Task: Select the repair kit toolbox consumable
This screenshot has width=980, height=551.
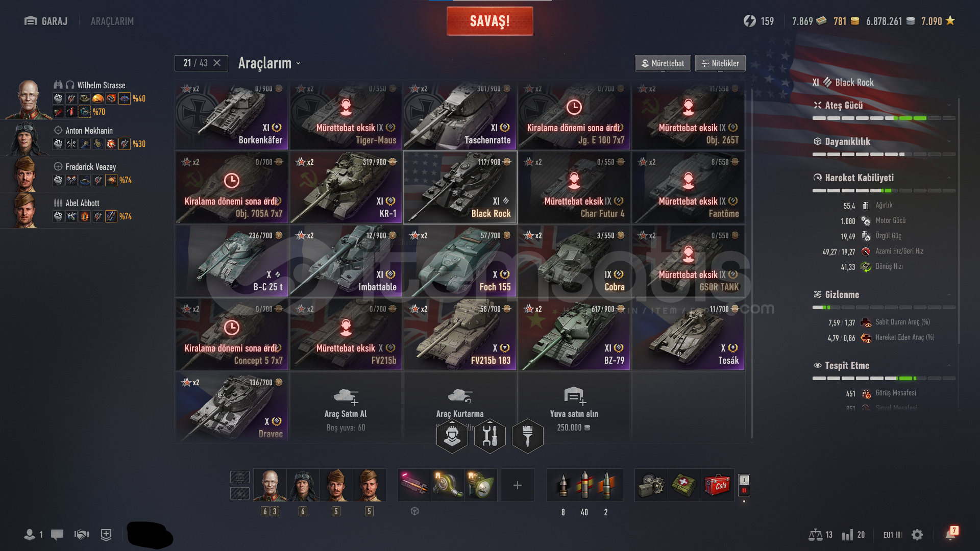Action: tap(651, 485)
